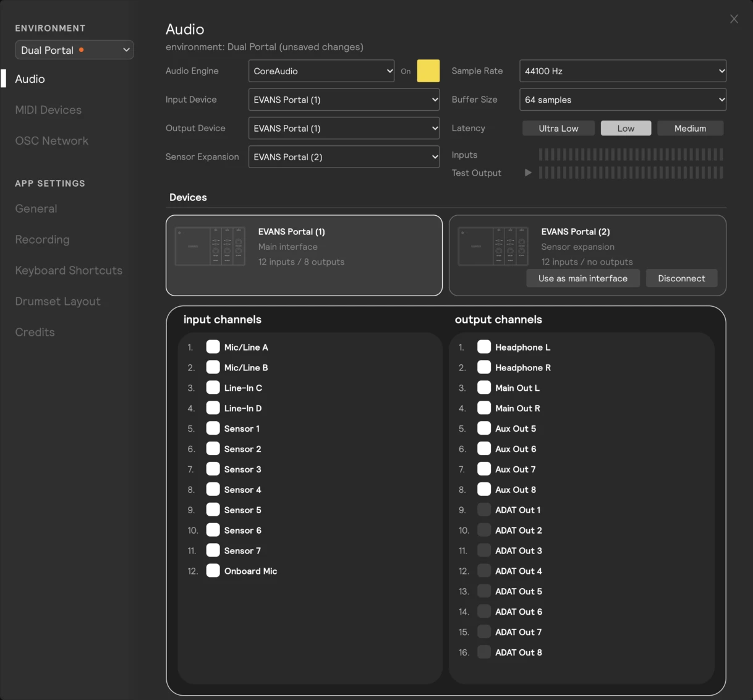
Task: Open Drumset Layout settings
Action: click(x=57, y=302)
